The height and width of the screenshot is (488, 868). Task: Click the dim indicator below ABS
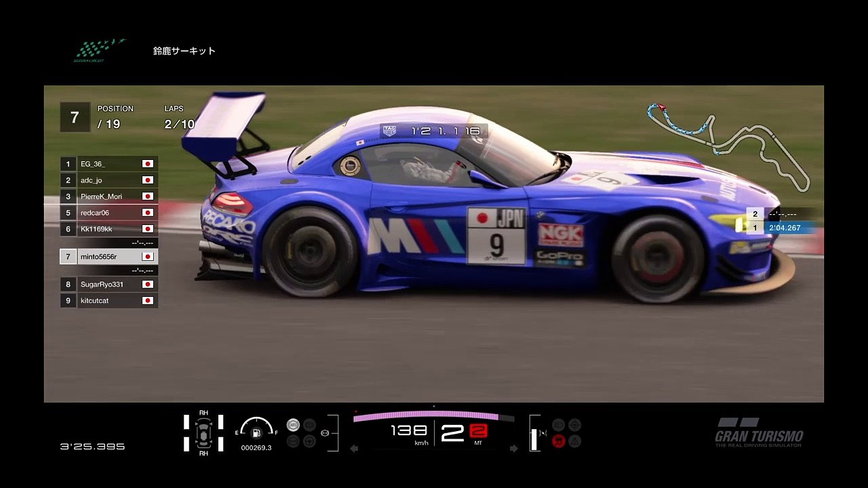point(293,441)
